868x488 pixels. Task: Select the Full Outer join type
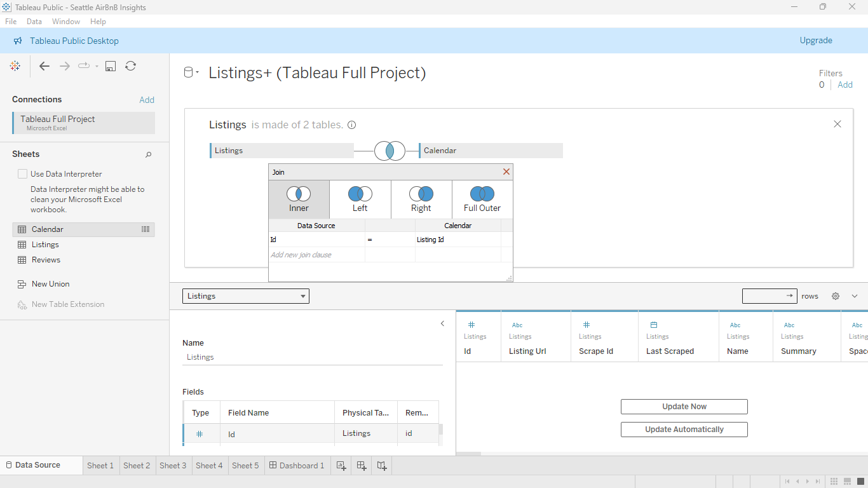pyautogui.click(x=482, y=200)
